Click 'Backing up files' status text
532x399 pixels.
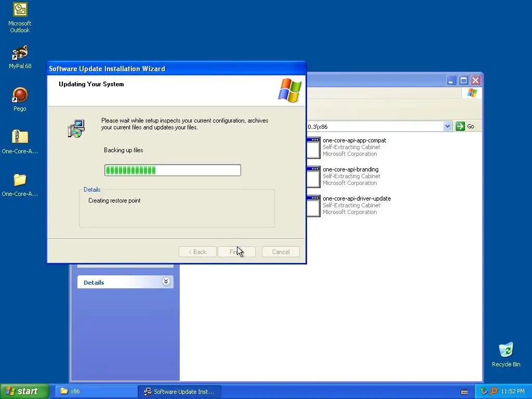point(124,150)
